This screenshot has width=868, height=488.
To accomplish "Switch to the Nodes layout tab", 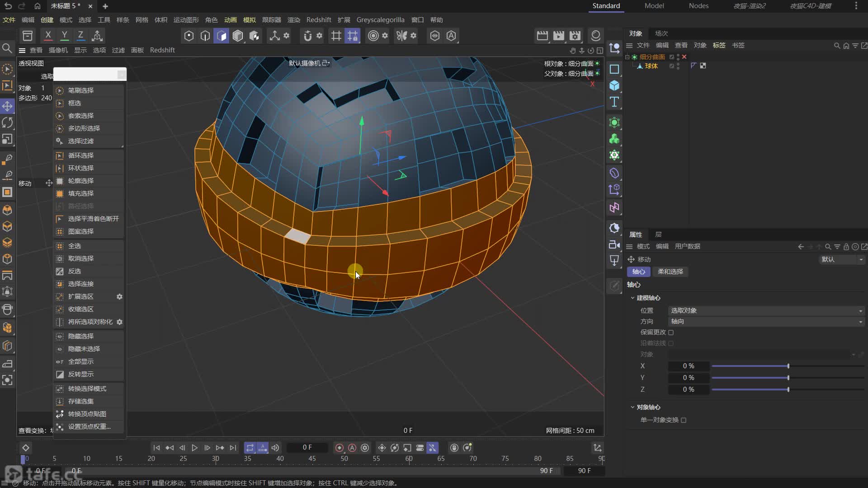I will pyautogui.click(x=698, y=6).
